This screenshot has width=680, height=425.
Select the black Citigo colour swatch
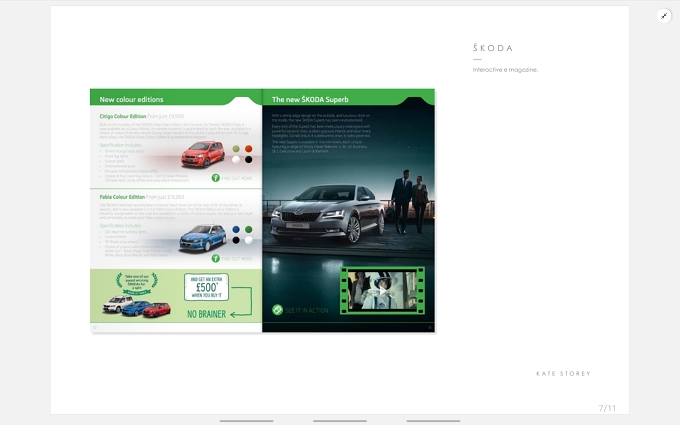tap(248, 160)
